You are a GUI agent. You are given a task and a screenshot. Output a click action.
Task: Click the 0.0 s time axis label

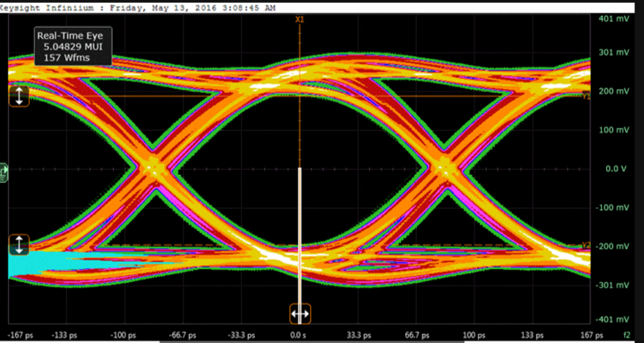pyautogui.click(x=298, y=335)
